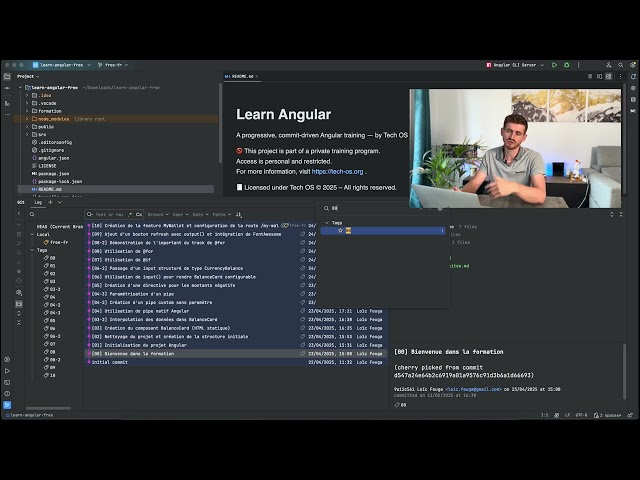Open the Date filter dropdown
The width and height of the screenshot is (640, 480).
coord(200,214)
